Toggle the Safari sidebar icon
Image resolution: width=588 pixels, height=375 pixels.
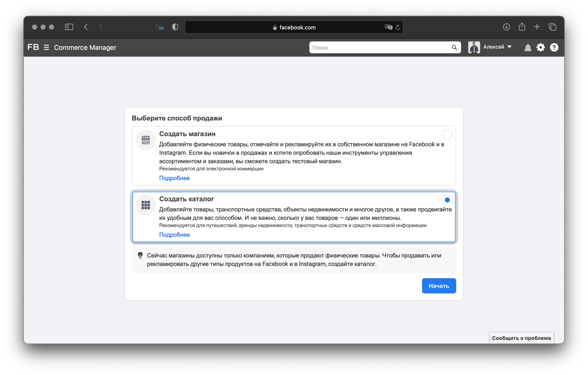(x=69, y=27)
